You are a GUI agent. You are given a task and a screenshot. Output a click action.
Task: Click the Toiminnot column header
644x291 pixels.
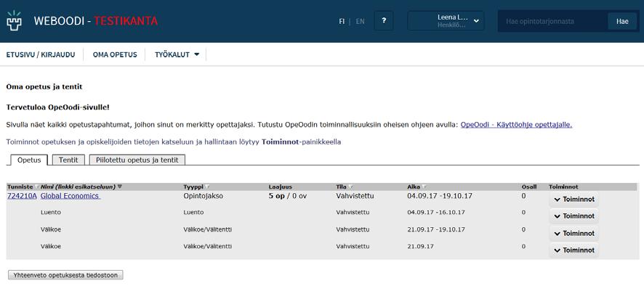pyautogui.click(x=563, y=187)
